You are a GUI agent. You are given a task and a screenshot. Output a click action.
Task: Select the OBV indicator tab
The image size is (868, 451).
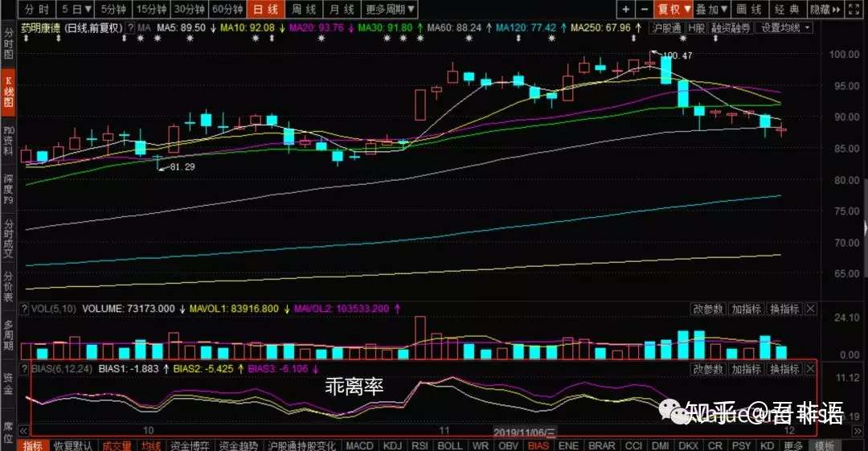[x=508, y=445]
